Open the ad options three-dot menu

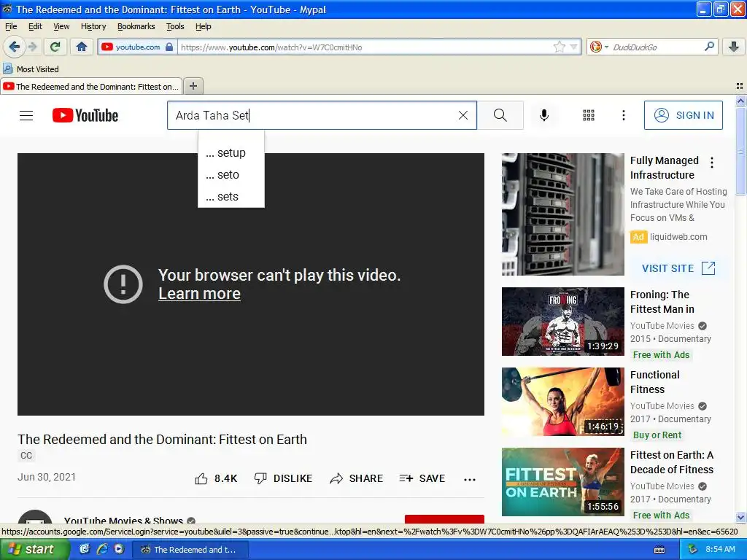coord(712,163)
